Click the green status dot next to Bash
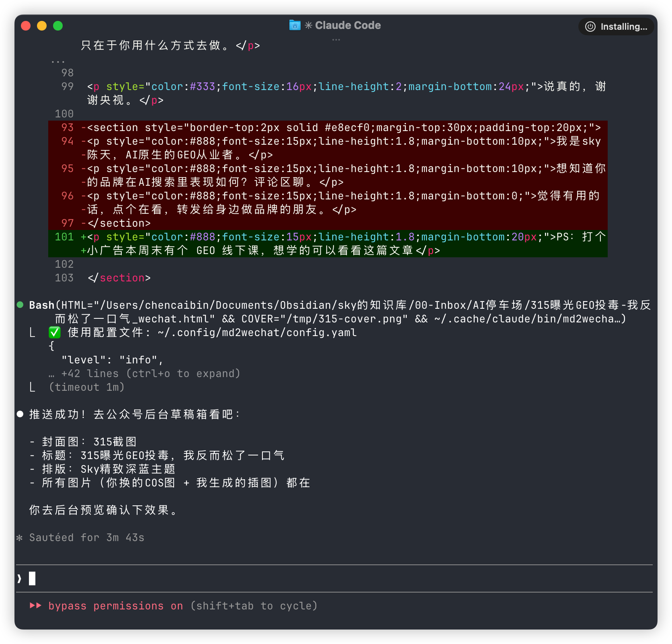 pyautogui.click(x=20, y=305)
